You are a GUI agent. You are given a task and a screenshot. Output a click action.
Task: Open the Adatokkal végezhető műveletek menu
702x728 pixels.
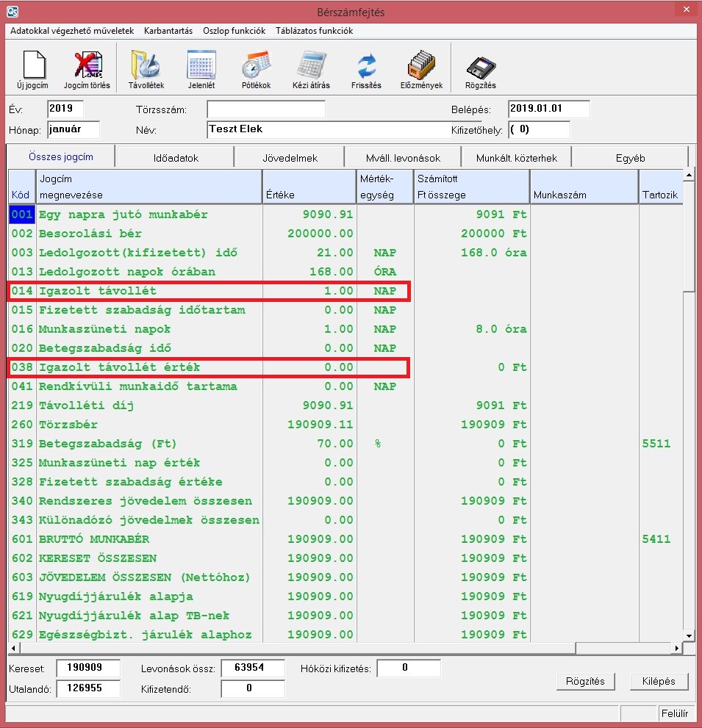pos(72,31)
